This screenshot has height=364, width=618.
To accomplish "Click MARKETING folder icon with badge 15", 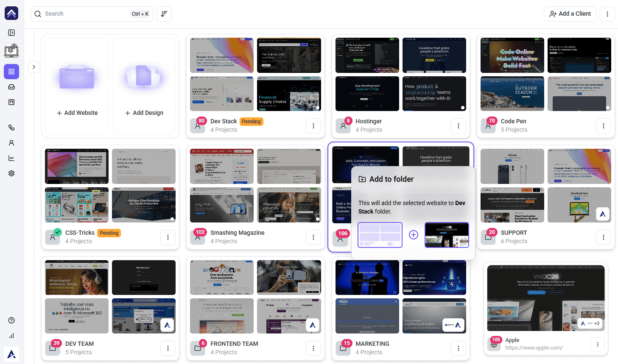I will click(343, 348).
